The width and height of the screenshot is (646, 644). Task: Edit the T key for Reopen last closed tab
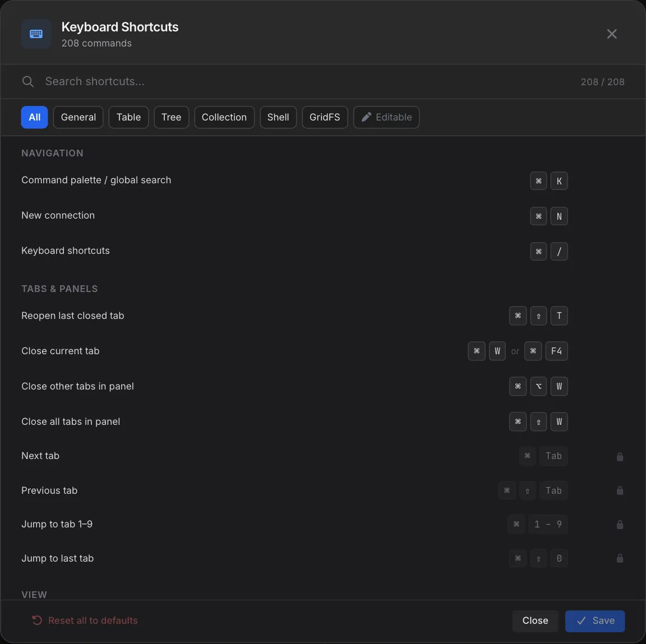[559, 316]
